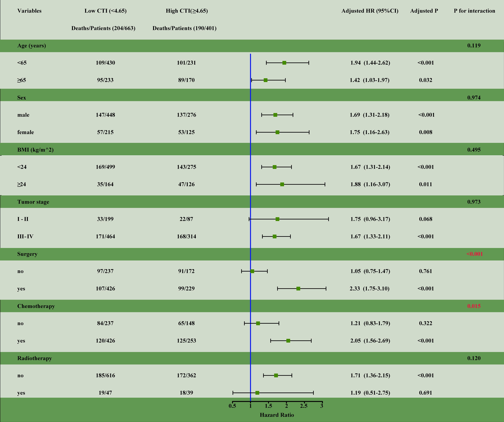Select "Deaths/Patients (204/663)" subheader

click(103, 28)
